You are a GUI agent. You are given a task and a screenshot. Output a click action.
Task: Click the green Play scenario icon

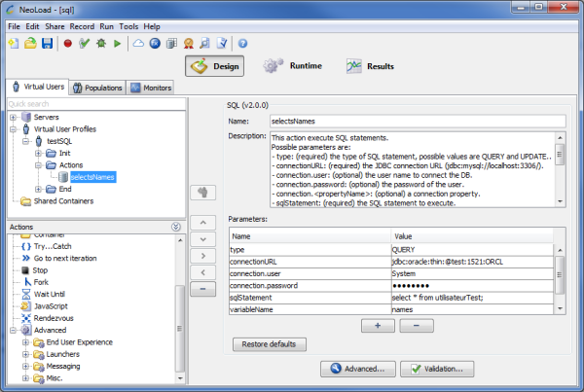click(118, 44)
